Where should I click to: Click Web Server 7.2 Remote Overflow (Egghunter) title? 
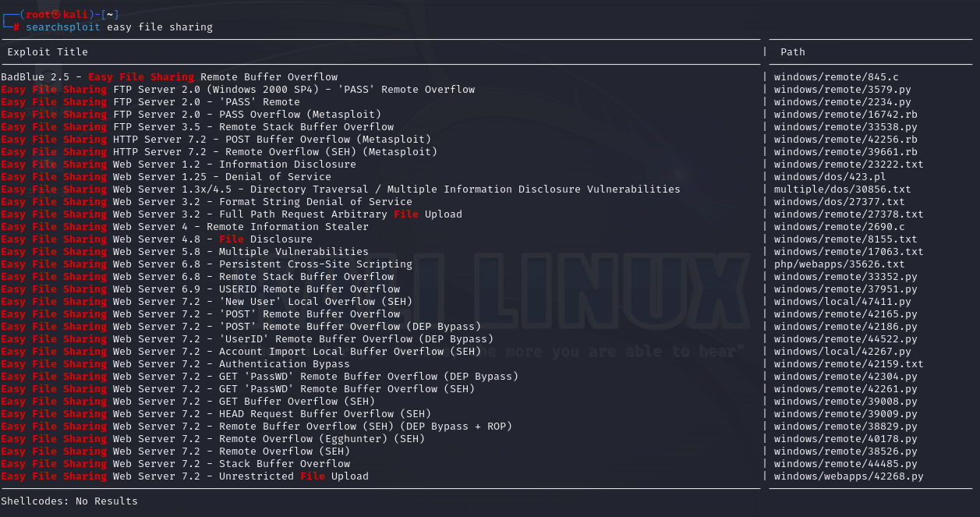(213, 439)
